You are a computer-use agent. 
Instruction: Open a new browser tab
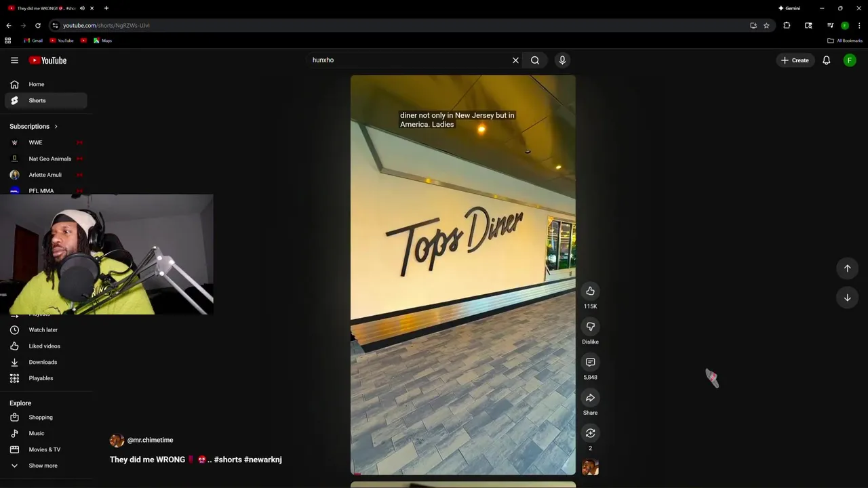106,8
